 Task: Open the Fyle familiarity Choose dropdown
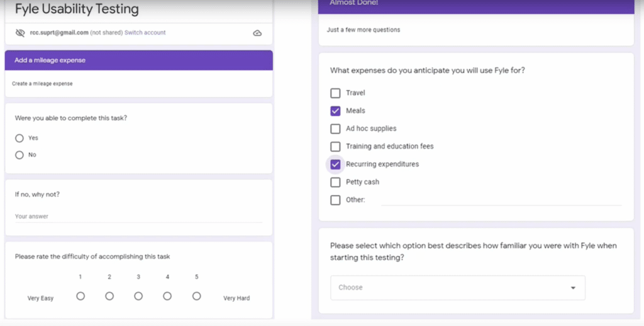pyautogui.click(x=457, y=288)
